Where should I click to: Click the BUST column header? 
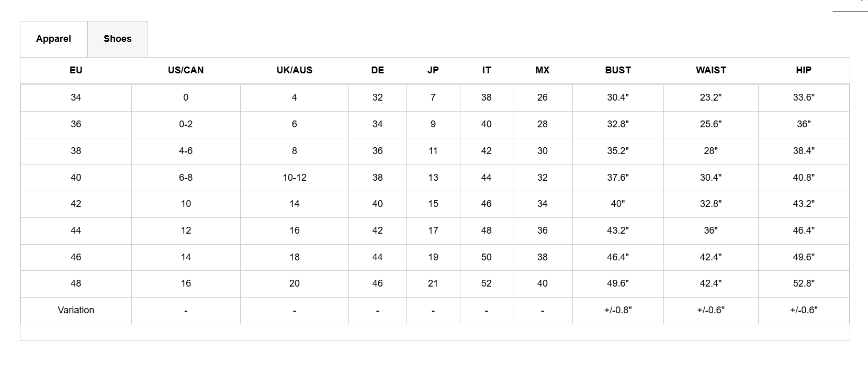(x=618, y=70)
